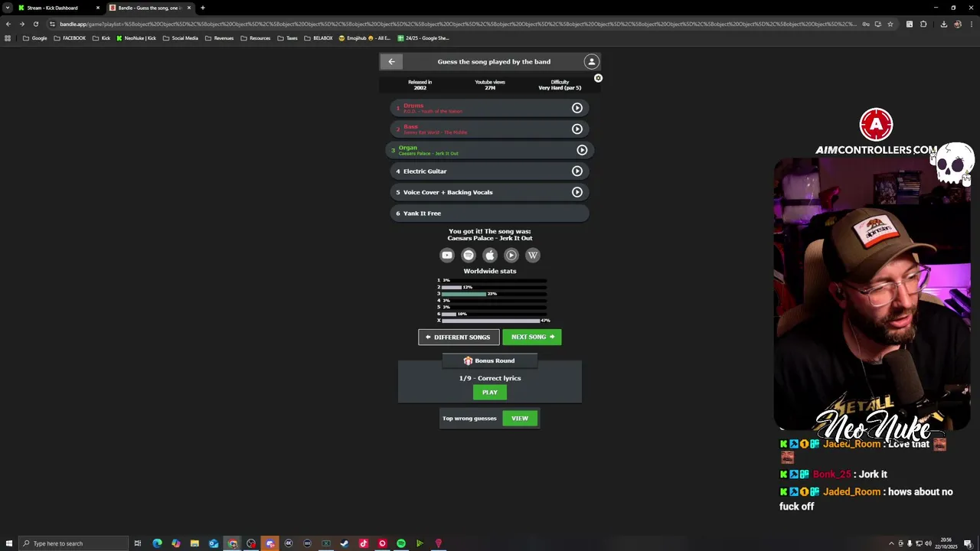
Task: Open the song on Apple Music
Action: click(490, 255)
